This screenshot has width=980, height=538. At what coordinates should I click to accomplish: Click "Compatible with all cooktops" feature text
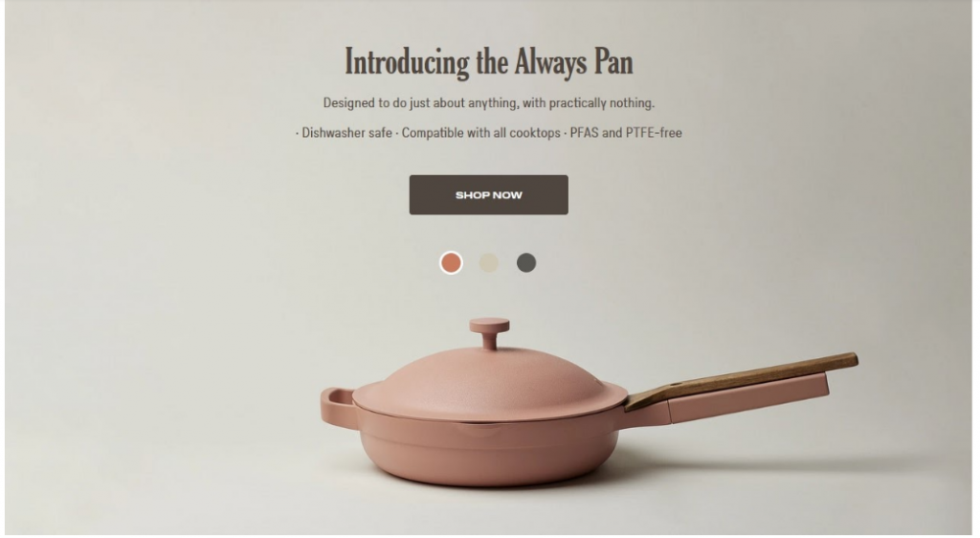click(480, 133)
